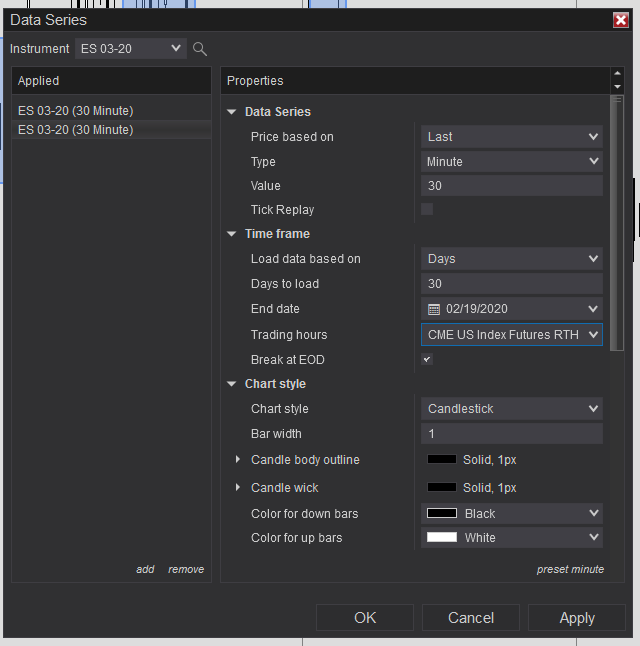Collapse the Chart style section
640x646 pixels.
point(232,384)
